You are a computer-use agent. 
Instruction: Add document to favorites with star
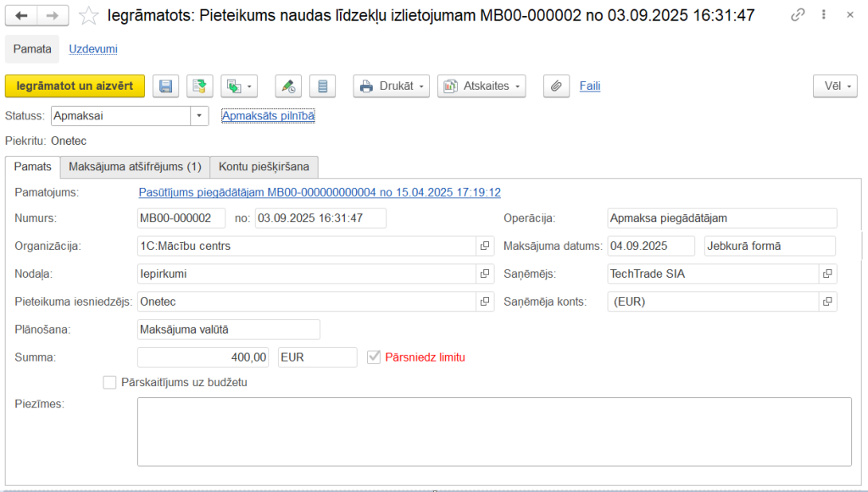click(x=88, y=15)
